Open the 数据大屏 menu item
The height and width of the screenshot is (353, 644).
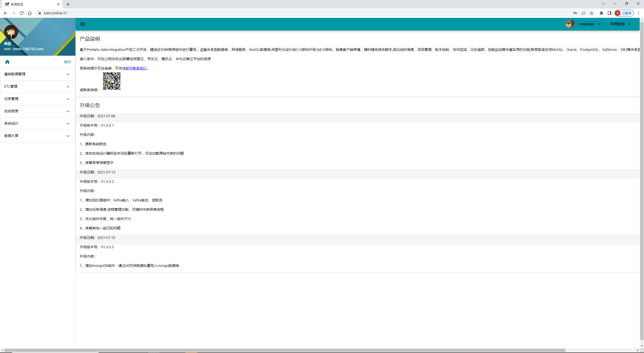click(37, 136)
